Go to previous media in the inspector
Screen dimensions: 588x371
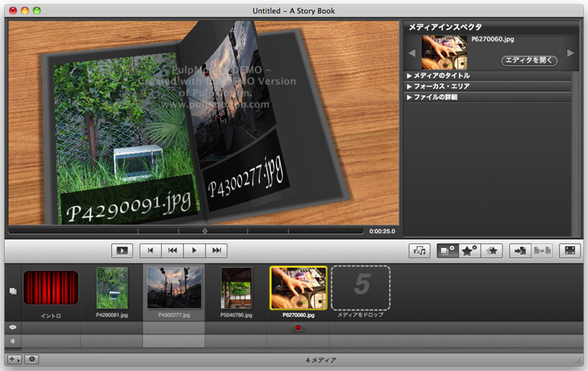[412, 53]
